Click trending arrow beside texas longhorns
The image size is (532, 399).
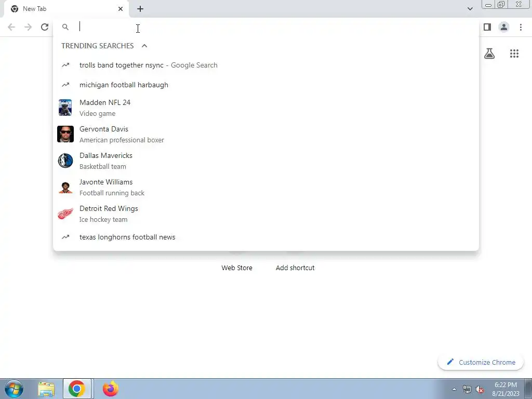[65, 237]
